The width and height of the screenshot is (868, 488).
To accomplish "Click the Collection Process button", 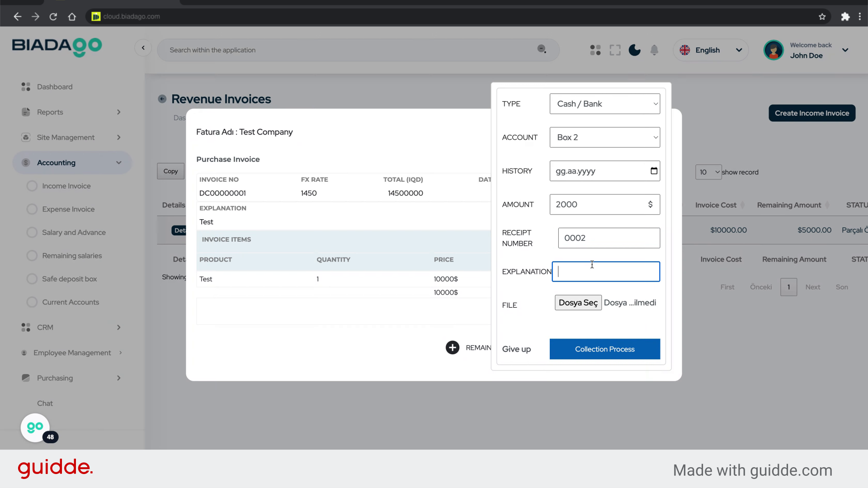I will coord(604,349).
